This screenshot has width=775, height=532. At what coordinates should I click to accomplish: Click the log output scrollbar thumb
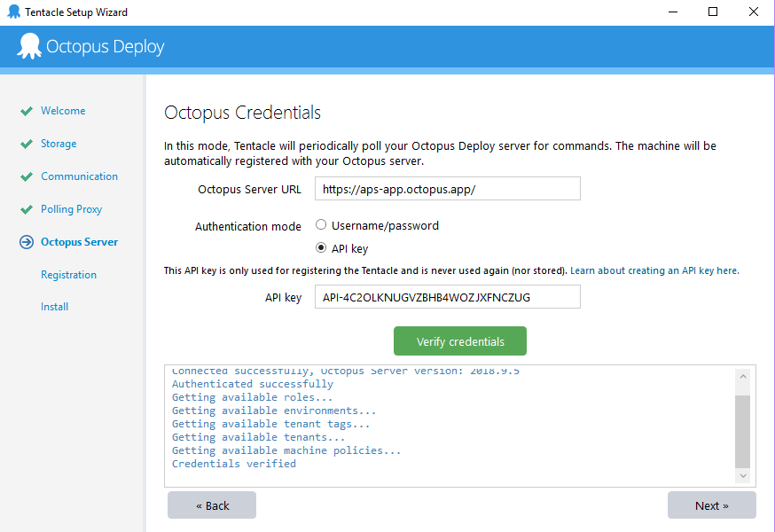tap(742, 431)
